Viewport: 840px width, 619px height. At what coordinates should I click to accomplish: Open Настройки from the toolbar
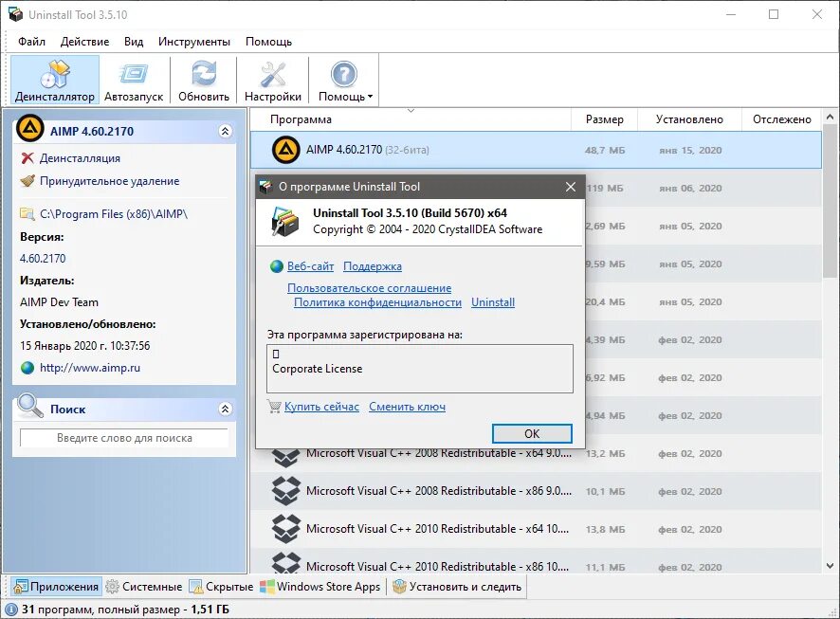tap(273, 81)
